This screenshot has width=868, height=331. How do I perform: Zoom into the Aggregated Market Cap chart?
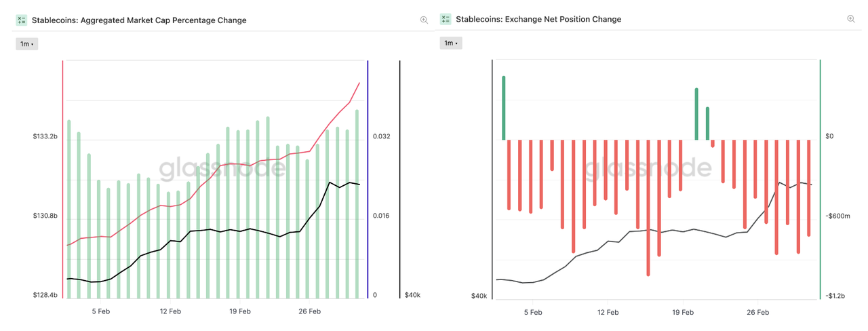tap(424, 20)
